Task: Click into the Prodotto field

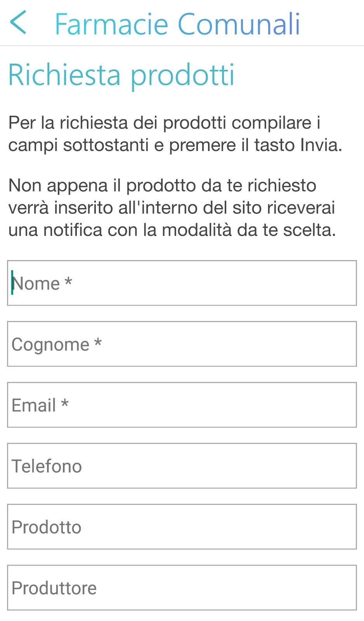Action: point(182,527)
